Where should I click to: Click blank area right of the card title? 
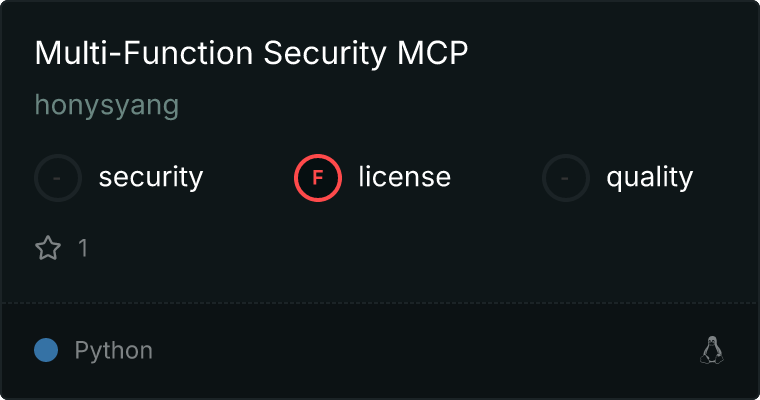pos(610,54)
